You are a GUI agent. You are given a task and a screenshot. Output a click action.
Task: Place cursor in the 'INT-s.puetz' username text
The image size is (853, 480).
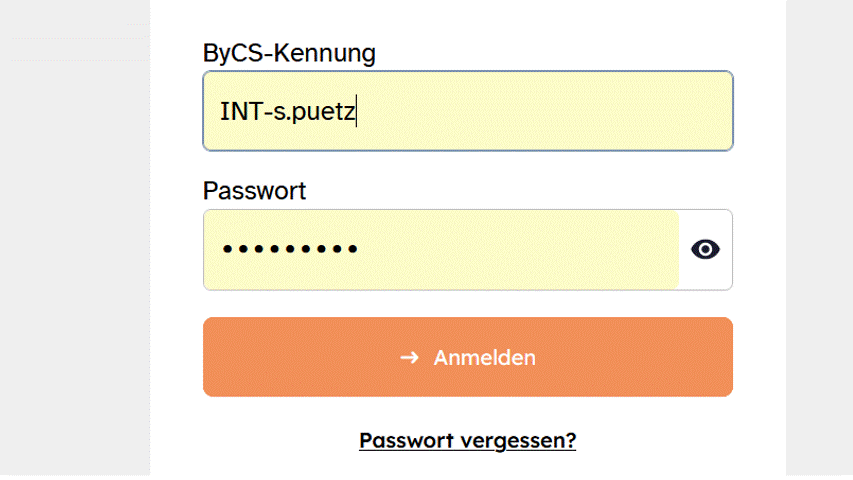pyautogui.click(x=287, y=111)
